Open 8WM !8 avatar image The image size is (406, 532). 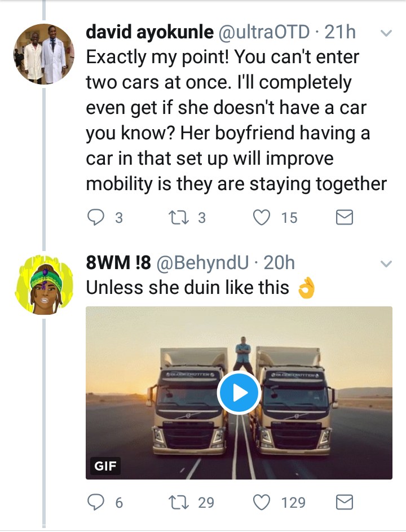point(44,284)
